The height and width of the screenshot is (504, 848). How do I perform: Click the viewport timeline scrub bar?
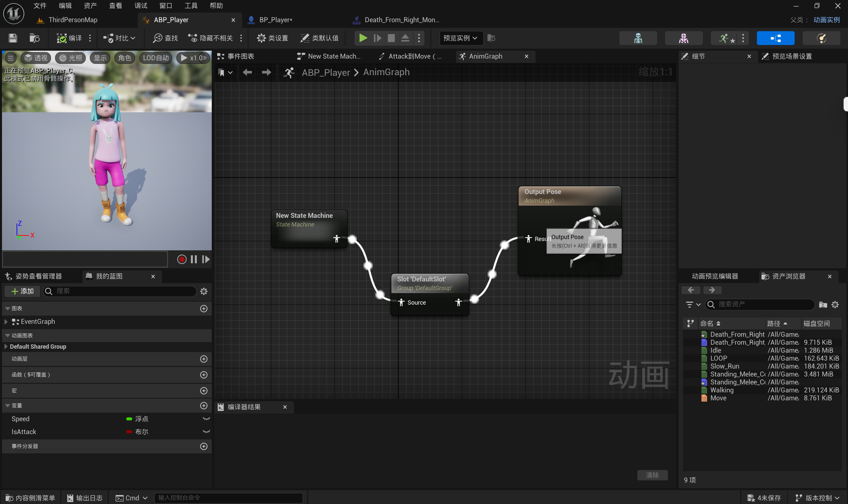(85, 260)
